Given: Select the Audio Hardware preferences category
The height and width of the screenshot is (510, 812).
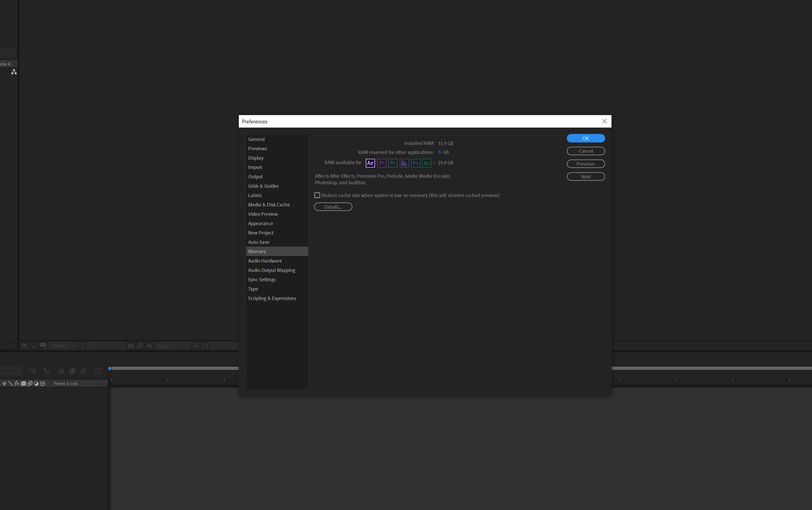Looking at the screenshot, I should pos(265,261).
